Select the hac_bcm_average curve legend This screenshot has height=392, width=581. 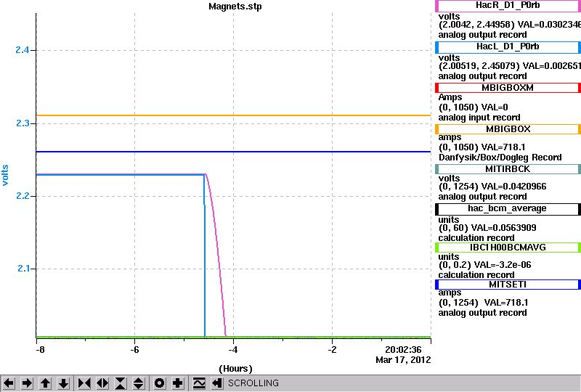click(508, 209)
